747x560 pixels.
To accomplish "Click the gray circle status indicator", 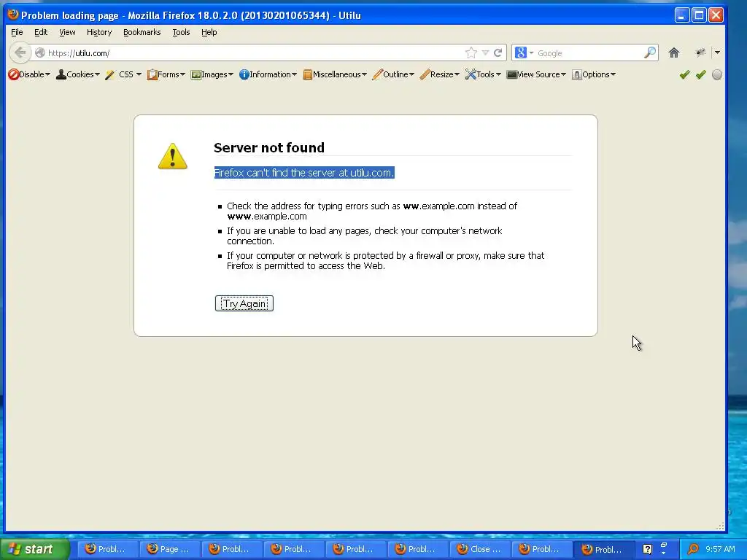I will coord(716,75).
